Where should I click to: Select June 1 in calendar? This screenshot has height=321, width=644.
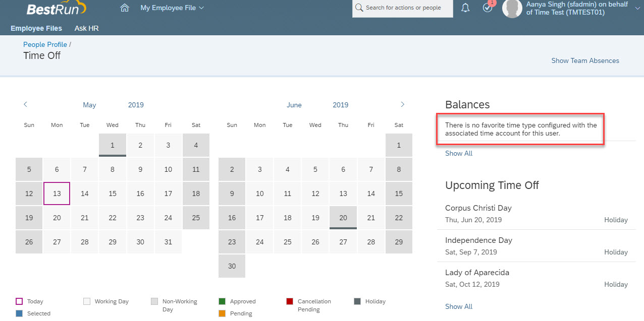(x=399, y=145)
